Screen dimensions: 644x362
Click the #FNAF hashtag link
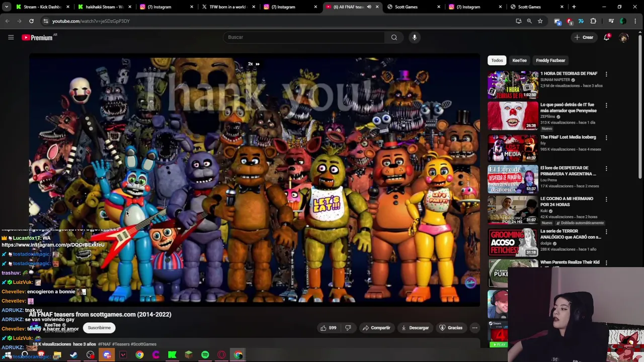point(104,344)
